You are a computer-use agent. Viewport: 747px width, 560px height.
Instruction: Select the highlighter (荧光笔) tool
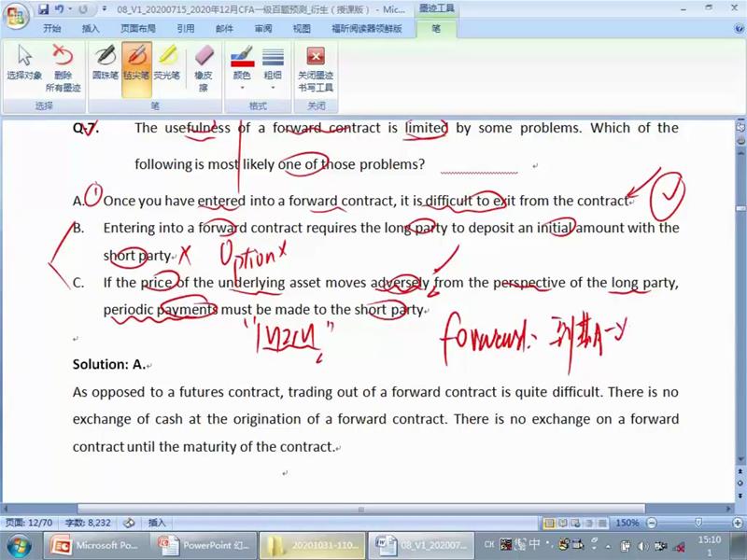click(x=167, y=63)
